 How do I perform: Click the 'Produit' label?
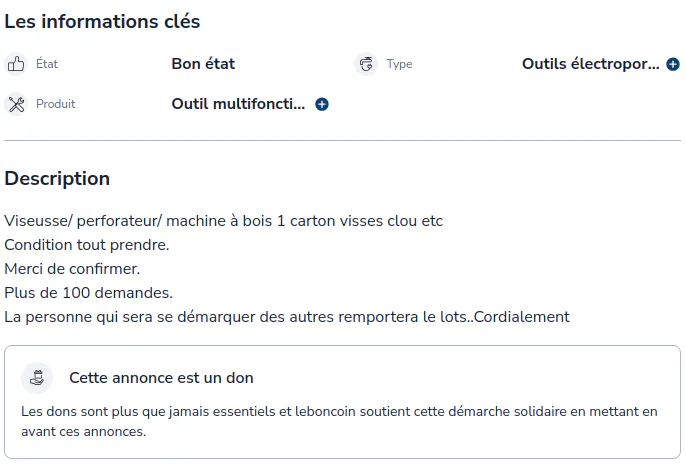[x=56, y=104]
